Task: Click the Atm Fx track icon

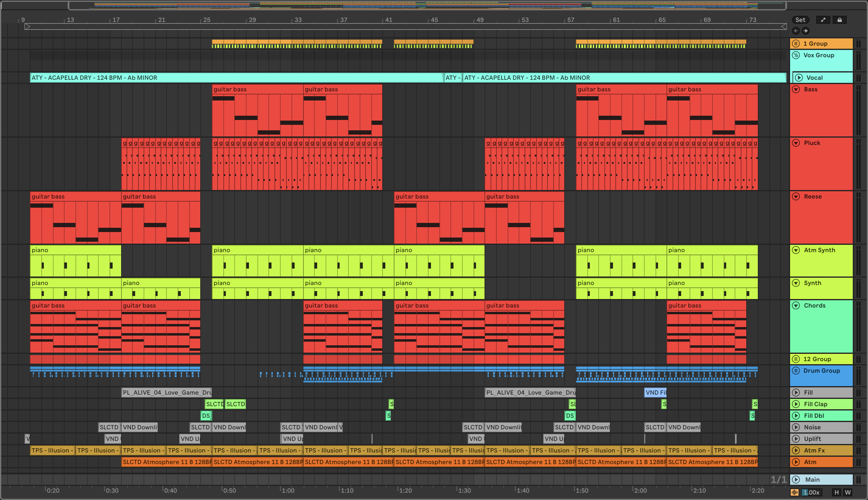Action: tap(796, 450)
